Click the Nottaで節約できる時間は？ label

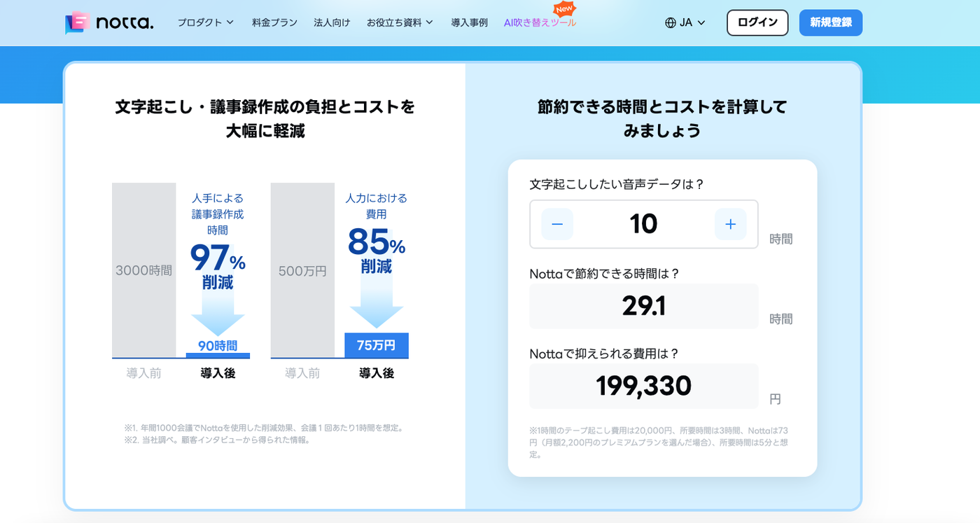tap(605, 274)
